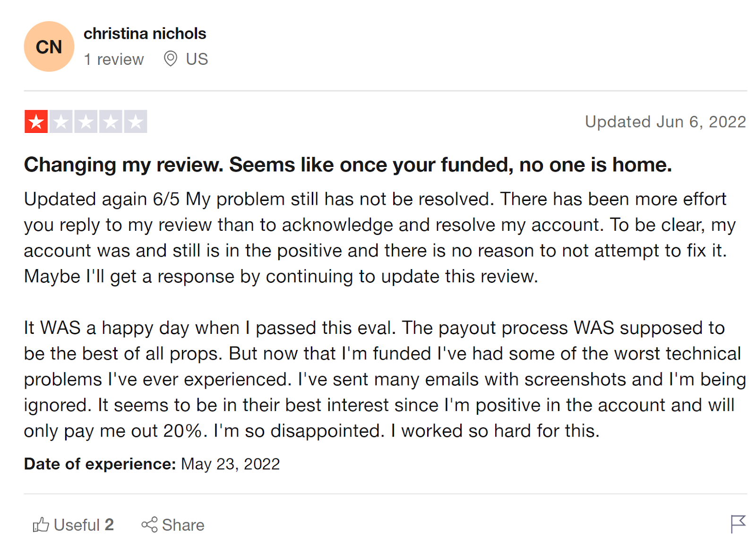Click the third gray rating star
This screenshot has width=756, height=550.
(86, 122)
